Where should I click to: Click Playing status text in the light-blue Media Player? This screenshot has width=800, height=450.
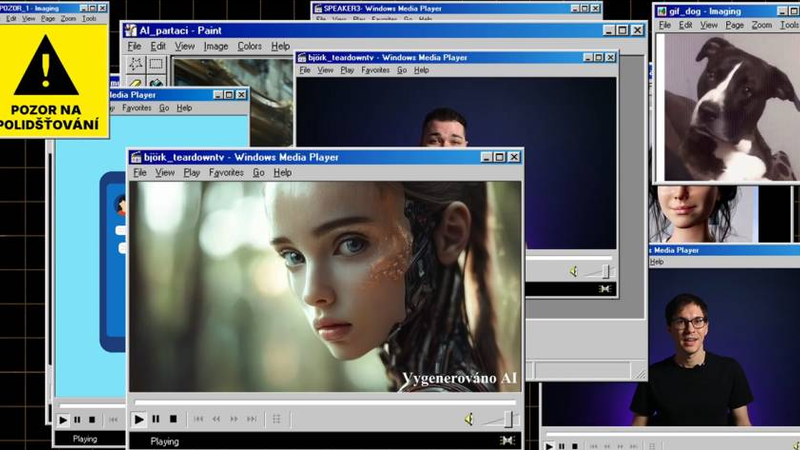tap(85, 439)
